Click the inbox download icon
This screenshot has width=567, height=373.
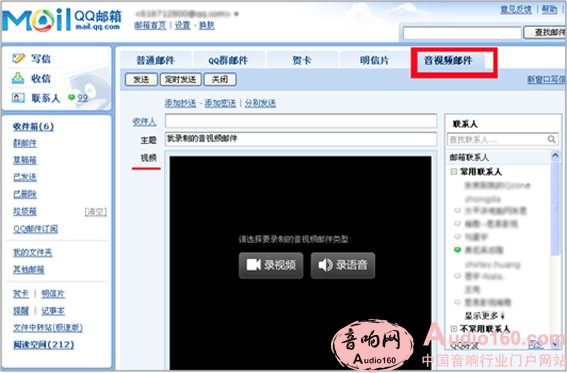(18, 78)
